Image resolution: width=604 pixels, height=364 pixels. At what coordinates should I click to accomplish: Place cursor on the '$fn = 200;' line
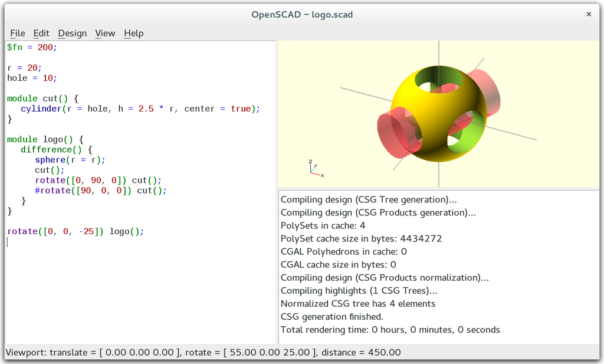click(x=32, y=47)
